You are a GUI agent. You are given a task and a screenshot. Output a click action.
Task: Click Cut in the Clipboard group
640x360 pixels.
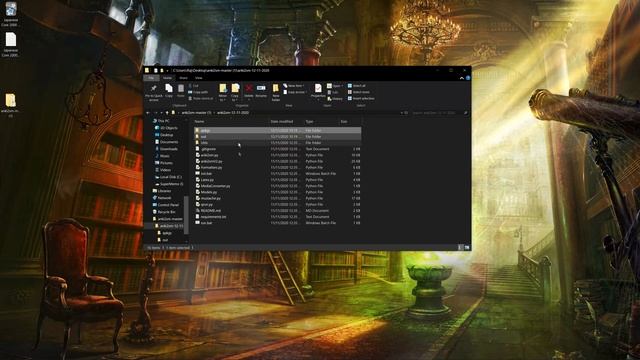[194, 86]
